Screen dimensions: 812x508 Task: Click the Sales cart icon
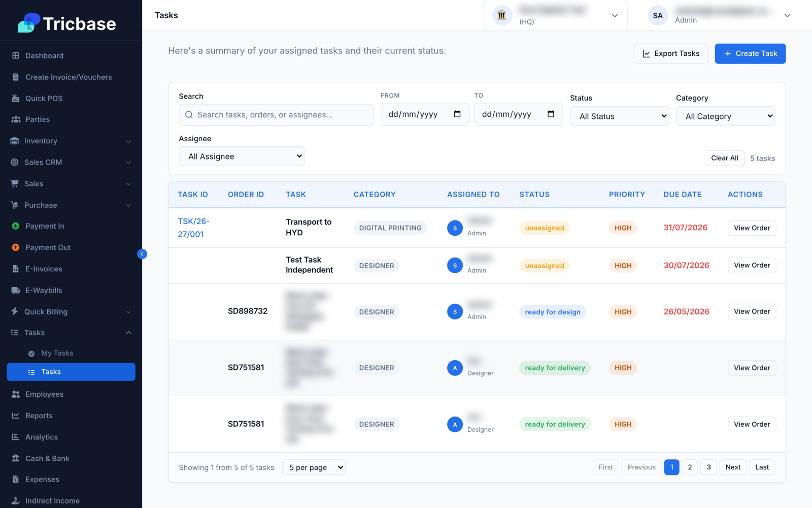click(15, 183)
